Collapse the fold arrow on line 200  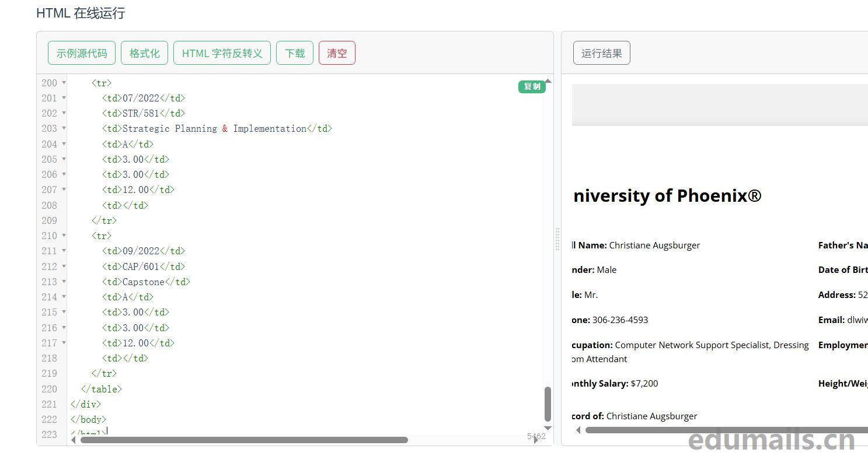click(x=64, y=83)
